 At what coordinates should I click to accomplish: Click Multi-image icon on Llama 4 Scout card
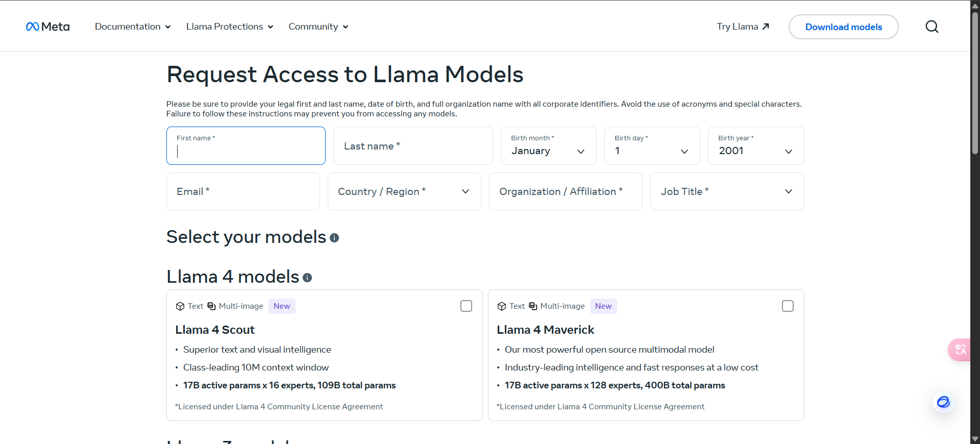point(211,306)
